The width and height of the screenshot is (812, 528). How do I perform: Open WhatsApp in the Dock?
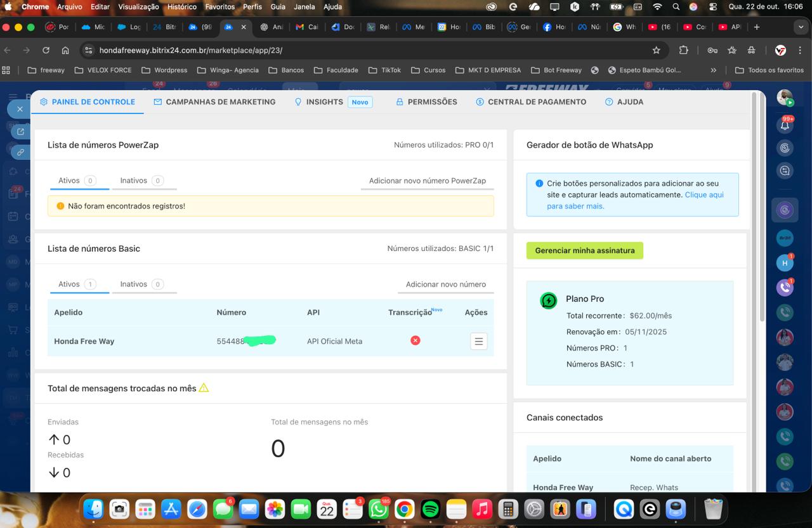pos(379,509)
